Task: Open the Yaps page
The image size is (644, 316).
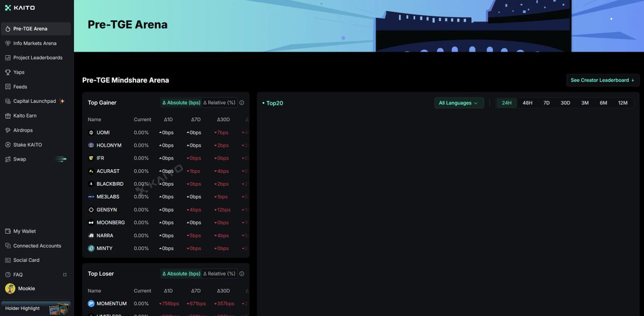Action: click(x=35, y=73)
